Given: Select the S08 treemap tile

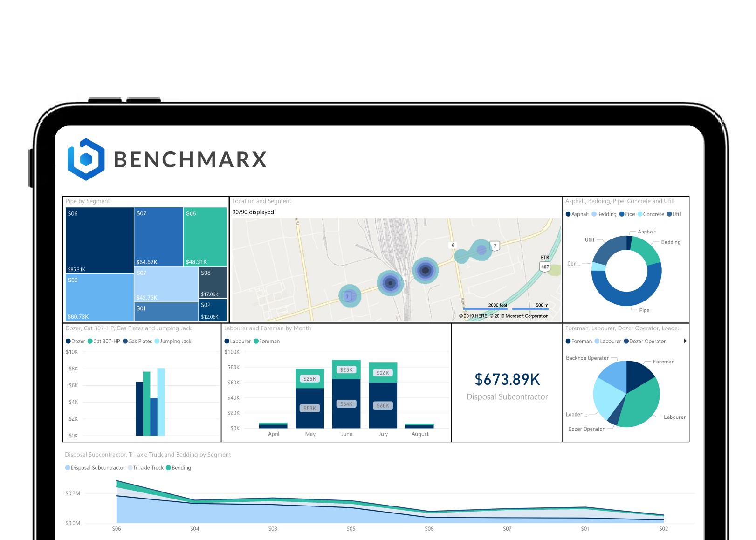Looking at the screenshot, I should pos(213,282).
